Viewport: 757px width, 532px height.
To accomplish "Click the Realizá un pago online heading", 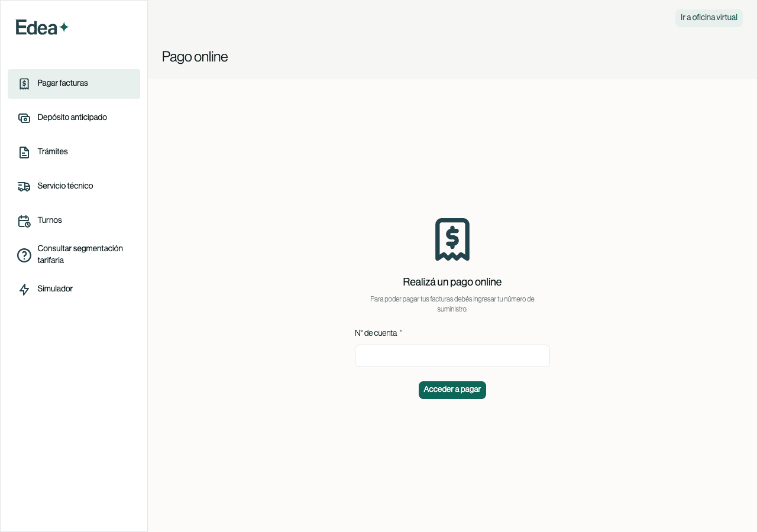I will 452,282.
